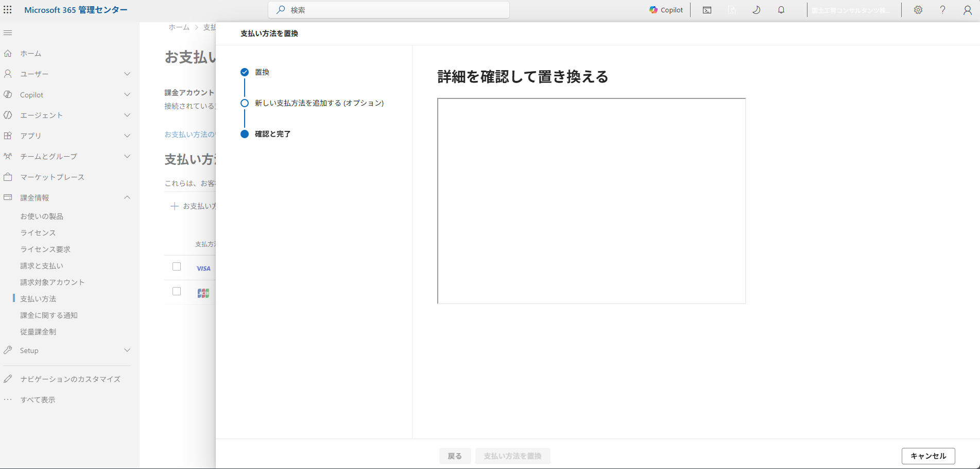Select 新しい支払方法を追加する (オプション) step
Screen dimensions: 980x469
[x=312, y=103]
